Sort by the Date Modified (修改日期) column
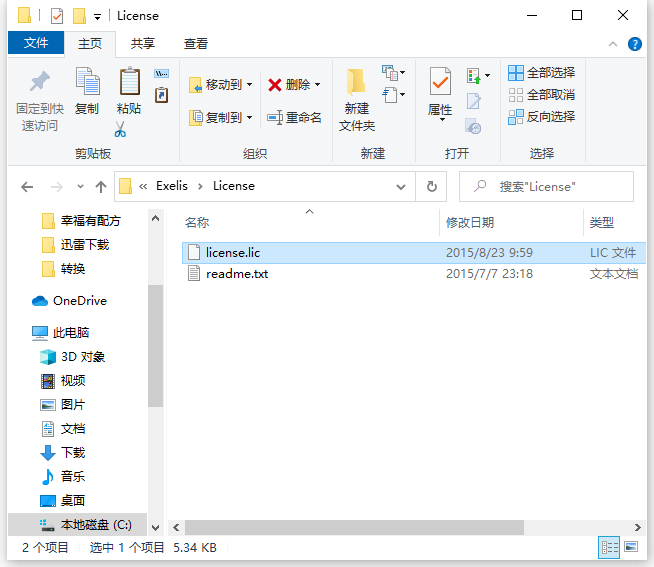This screenshot has height=567, width=654. pos(511,222)
